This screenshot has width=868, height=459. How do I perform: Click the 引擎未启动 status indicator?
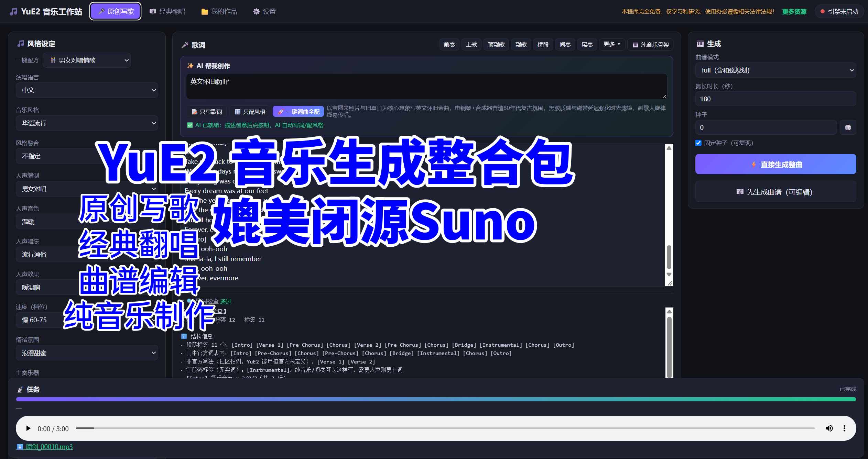pyautogui.click(x=839, y=11)
